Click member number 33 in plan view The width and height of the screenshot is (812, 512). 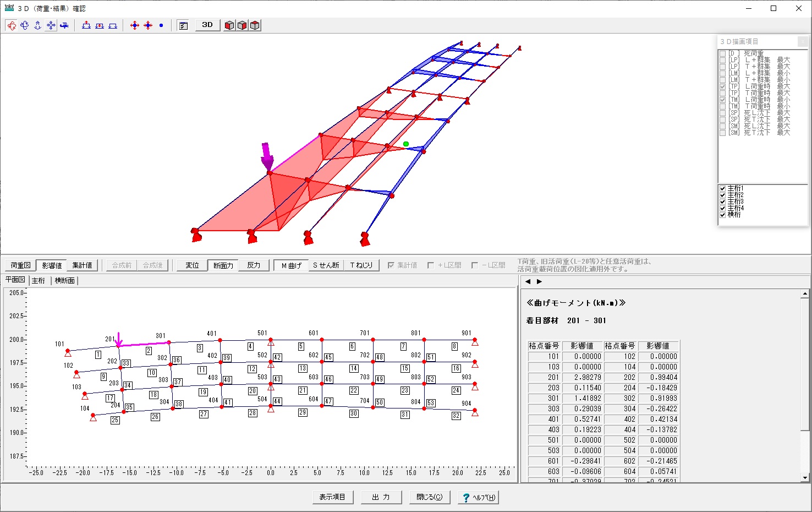click(x=126, y=363)
